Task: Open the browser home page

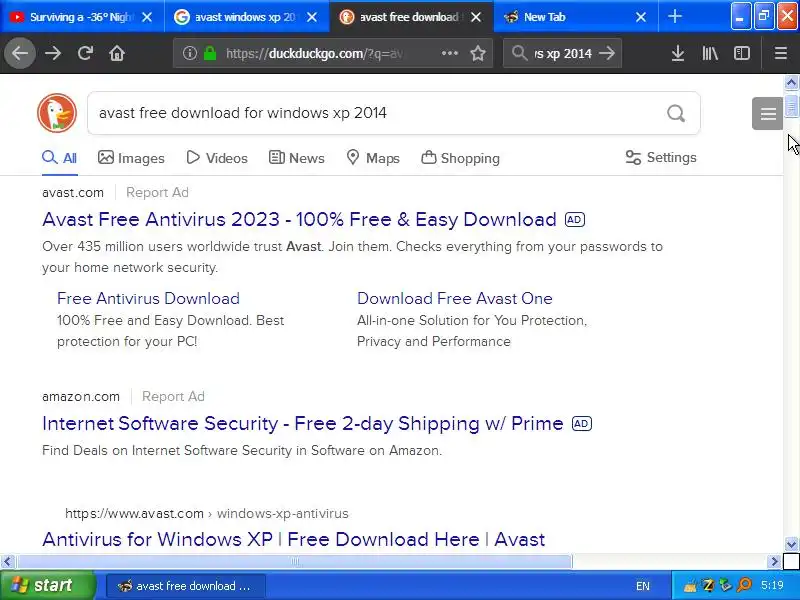Action: 117,53
